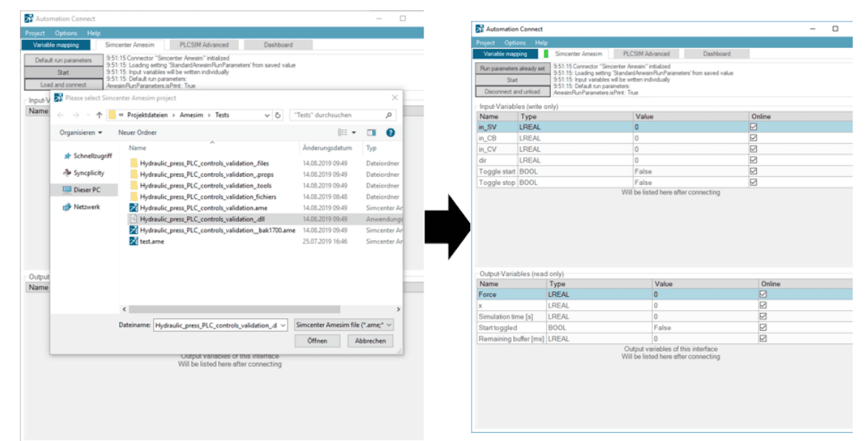Expand the Organisieren dropdown menu

pyautogui.click(x=81, y=132)
